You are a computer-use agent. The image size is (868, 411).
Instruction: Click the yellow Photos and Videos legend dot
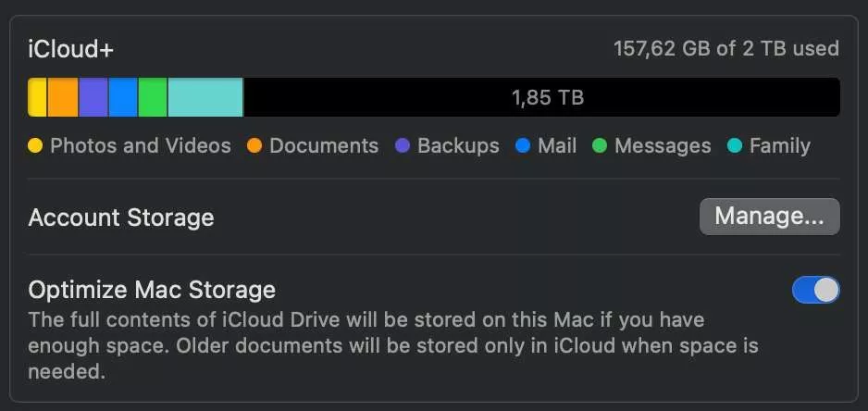(35, 146)
